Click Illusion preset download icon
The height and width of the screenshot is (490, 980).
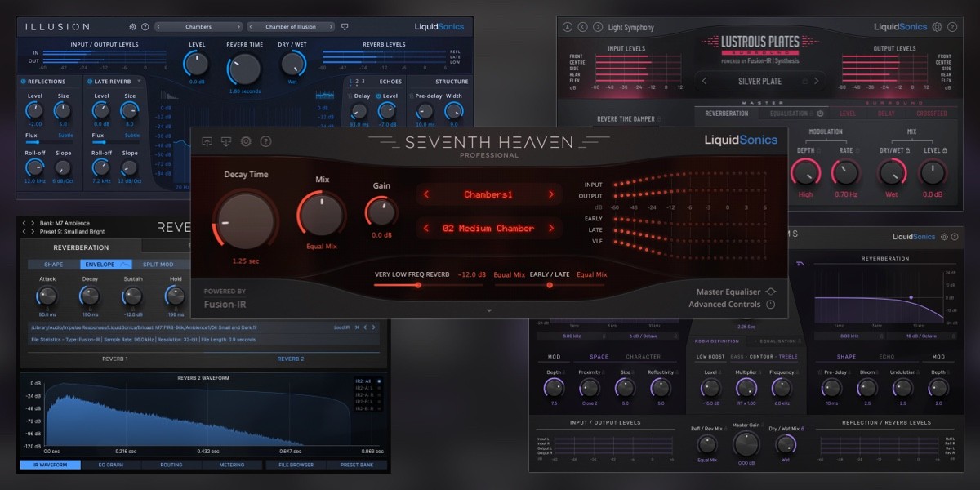tap(345, 27)
